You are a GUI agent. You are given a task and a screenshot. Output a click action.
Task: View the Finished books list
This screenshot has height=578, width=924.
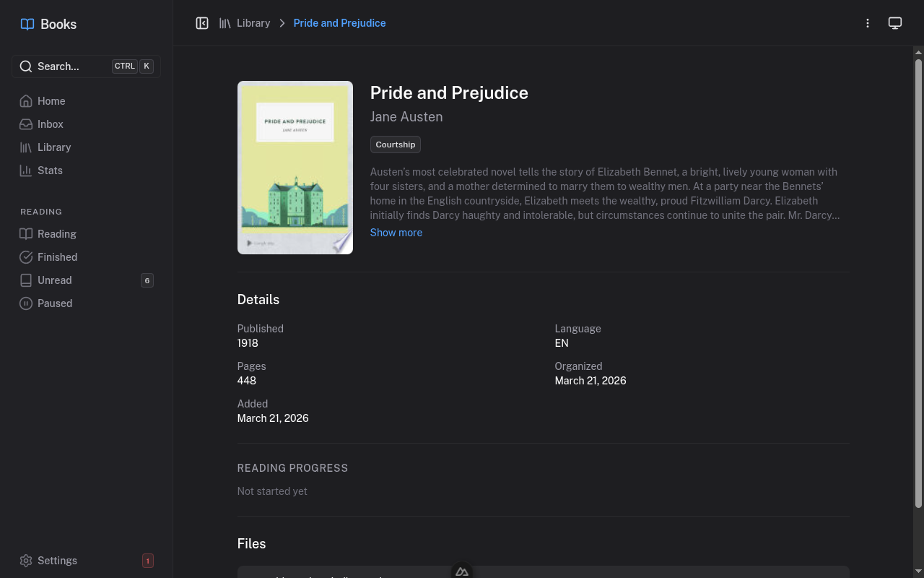point(57,257)
